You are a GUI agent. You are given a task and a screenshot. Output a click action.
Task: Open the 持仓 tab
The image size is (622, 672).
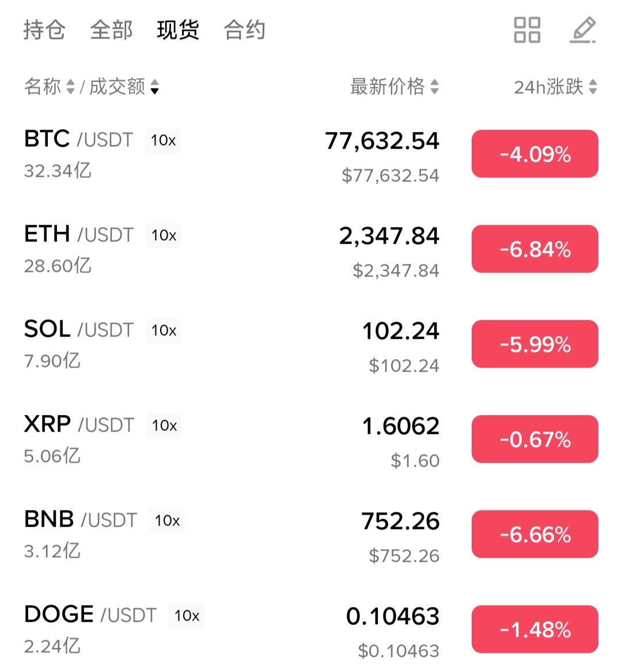[44, 30]
